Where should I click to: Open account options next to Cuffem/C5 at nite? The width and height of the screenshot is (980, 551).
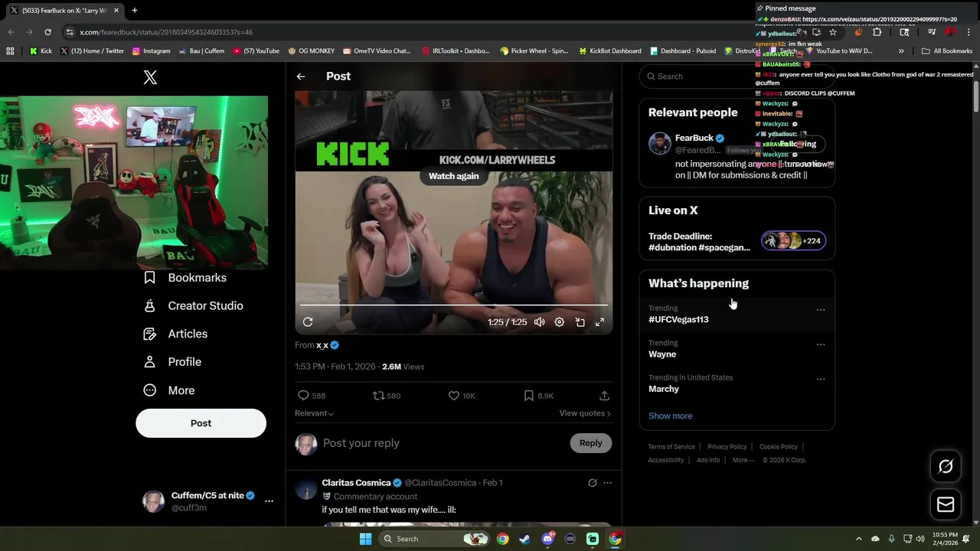[269, 501]
